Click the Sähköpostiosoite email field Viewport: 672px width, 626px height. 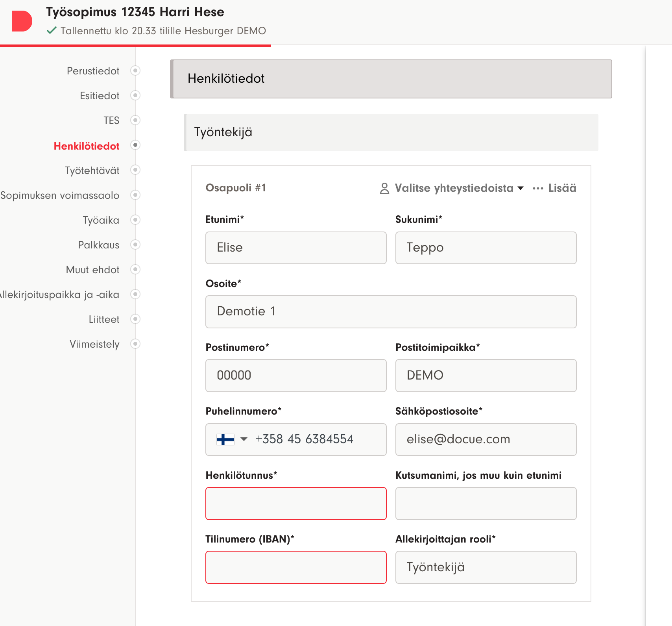(x=486, y=439)
